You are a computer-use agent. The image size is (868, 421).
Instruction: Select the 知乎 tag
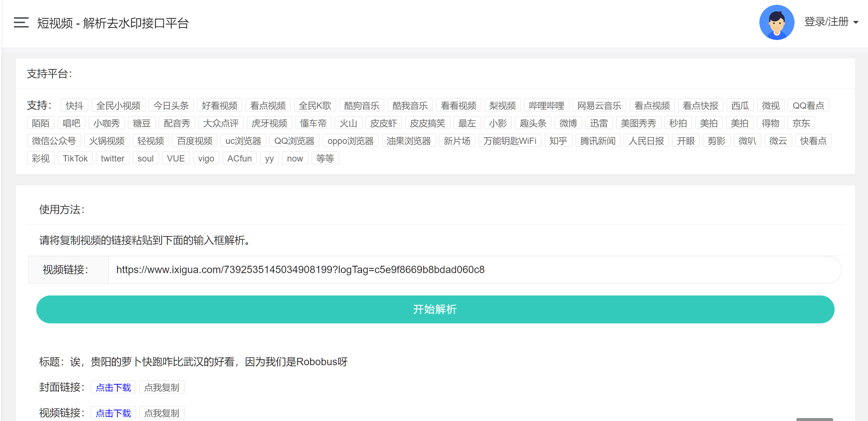pos(558,141)
